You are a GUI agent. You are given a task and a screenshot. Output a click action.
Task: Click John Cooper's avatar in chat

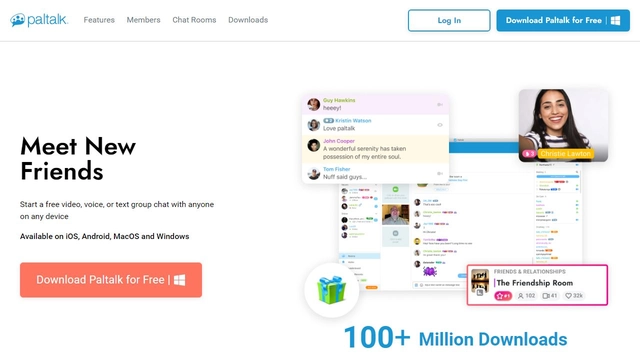pyautogui.click(x=313, y=145)
